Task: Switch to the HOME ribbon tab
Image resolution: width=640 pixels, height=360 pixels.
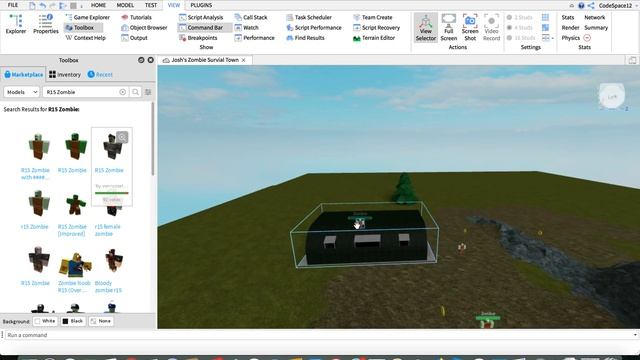Action: point(98,5)
